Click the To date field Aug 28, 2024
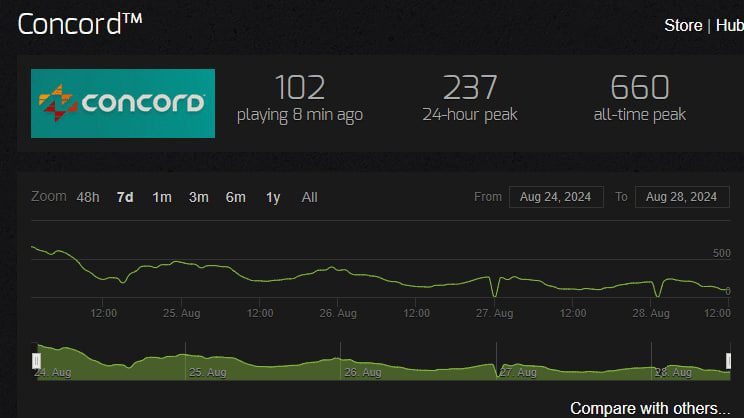Image resolution: width=744 pixels, height=418 pixels. 682,197
